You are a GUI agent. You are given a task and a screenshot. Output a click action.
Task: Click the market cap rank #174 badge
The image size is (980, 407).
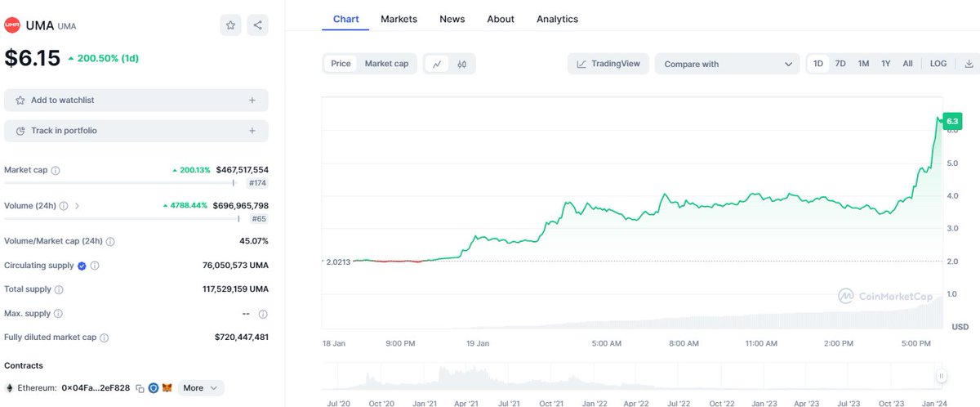pyautogui.click(x=258, y=184)
